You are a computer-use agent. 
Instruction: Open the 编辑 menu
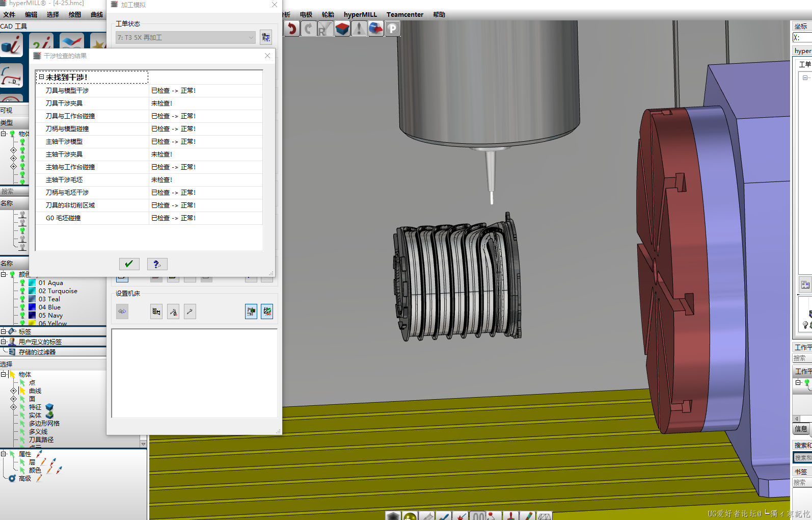point(31,14)
